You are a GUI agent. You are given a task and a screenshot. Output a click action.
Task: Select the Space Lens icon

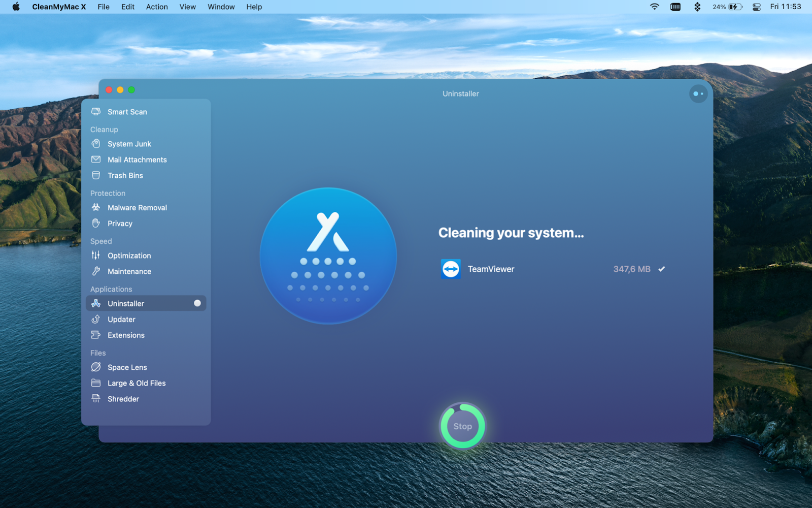(96, 367)
